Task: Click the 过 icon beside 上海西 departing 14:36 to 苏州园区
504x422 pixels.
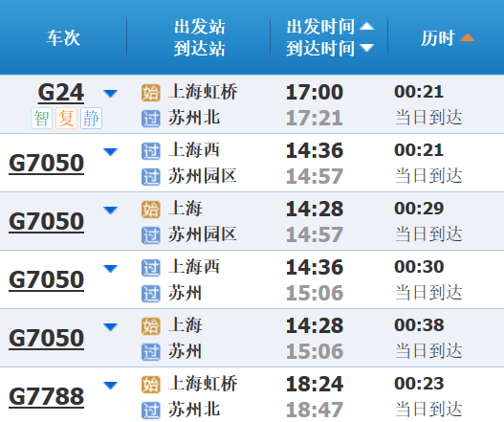Action: pyautogui.click(x=151, y=151)
